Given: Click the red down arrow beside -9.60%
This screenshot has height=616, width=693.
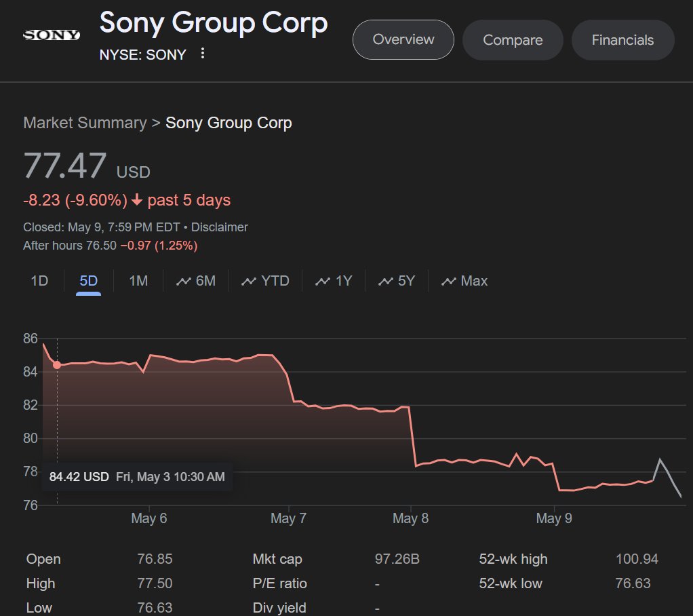Looking at the screenshot, I should coord(137,200).
